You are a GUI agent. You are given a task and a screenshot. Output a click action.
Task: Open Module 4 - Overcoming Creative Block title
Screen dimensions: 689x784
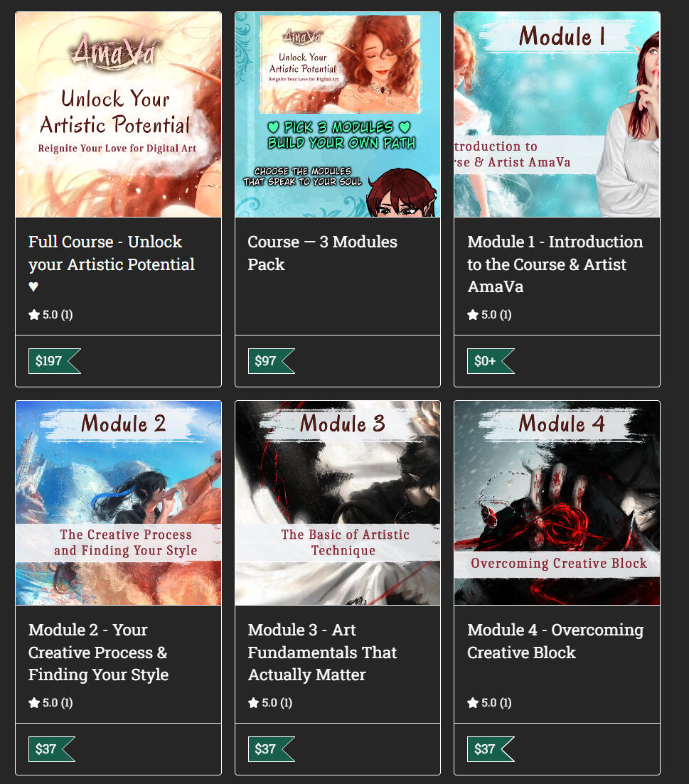click(x=555, y=641)
